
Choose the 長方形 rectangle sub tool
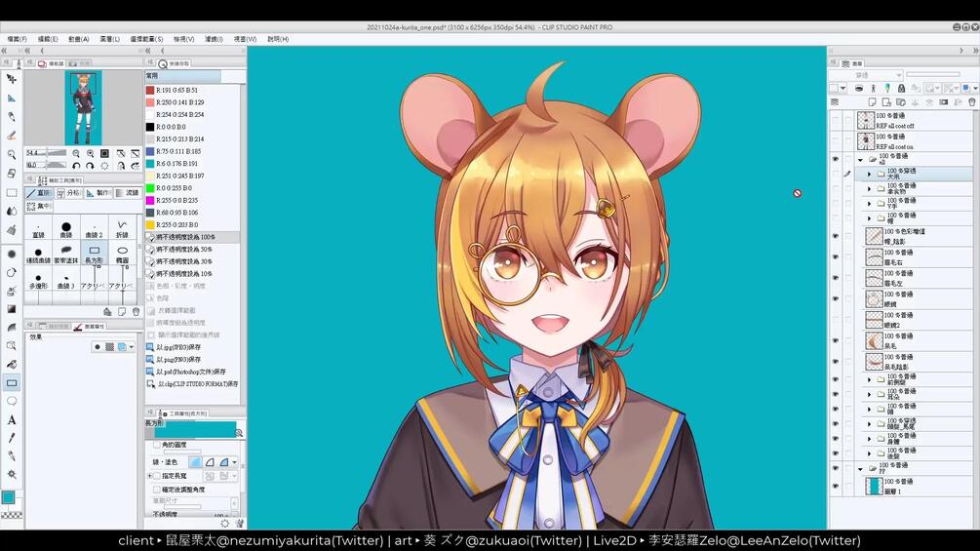pyautogui.click(x=94, y=254)
